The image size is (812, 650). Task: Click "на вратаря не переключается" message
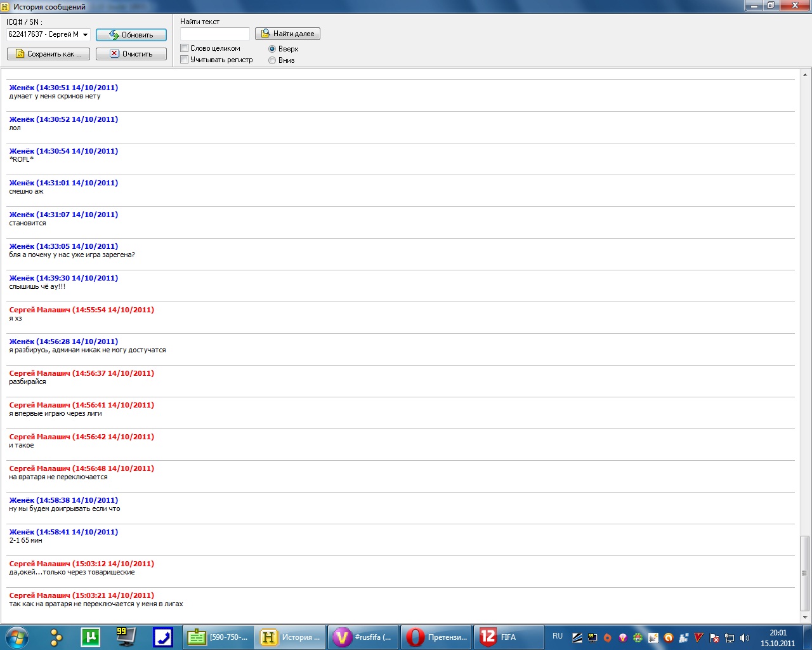(58, 477)
